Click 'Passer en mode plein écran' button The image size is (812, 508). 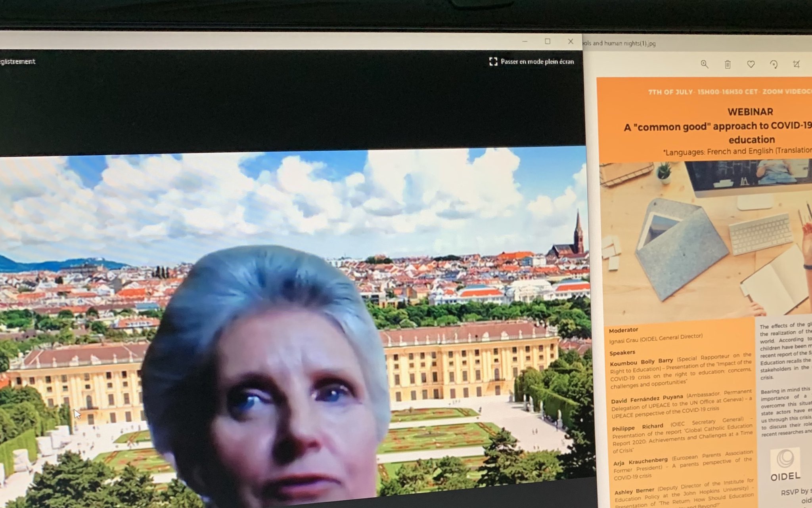tap(532, 61)
